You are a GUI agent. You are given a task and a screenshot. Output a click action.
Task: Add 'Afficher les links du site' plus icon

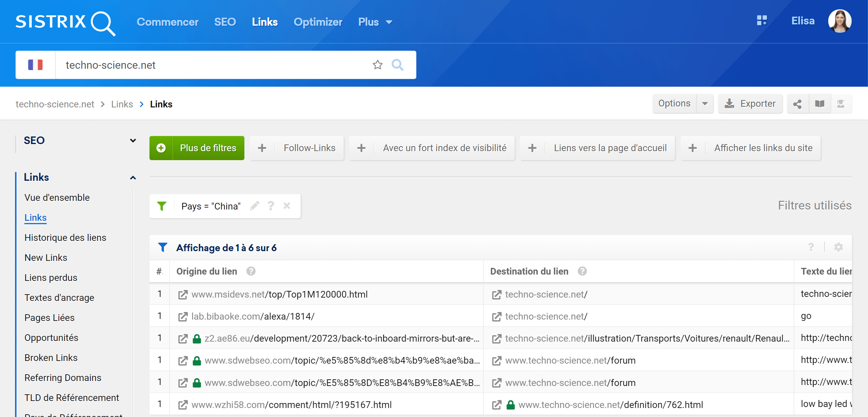[693, 148]
